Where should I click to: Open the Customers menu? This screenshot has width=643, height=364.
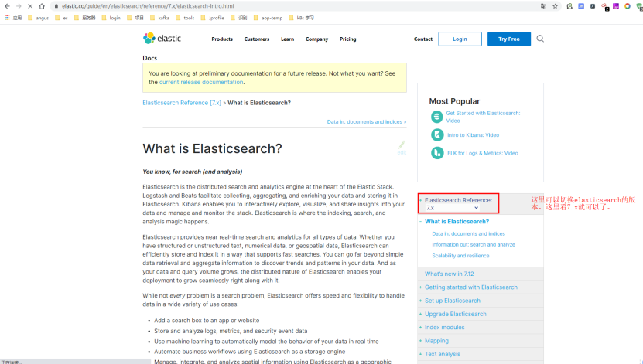pos(257,39)
